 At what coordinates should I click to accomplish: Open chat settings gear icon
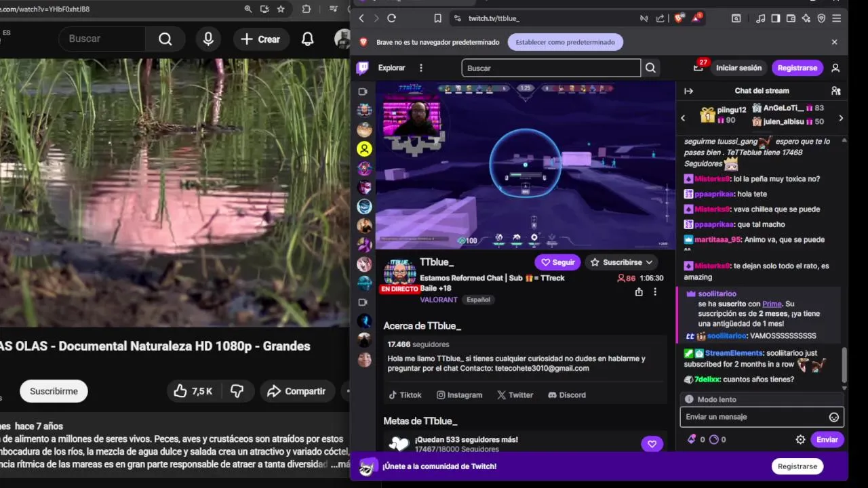pos(800,439)
